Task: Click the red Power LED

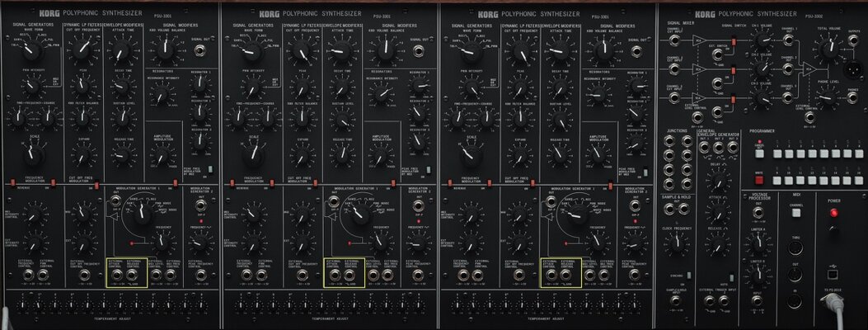Action: [x=834, y=212]
